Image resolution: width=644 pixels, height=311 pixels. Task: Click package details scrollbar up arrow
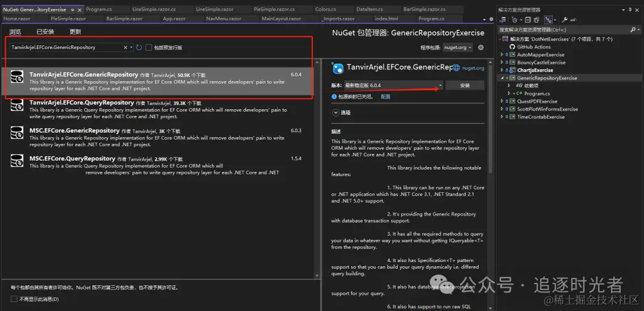[x=490, y=63]
